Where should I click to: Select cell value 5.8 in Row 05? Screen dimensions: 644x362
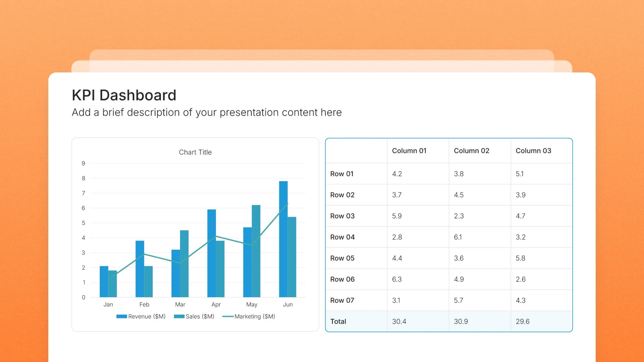click(520, 258)
